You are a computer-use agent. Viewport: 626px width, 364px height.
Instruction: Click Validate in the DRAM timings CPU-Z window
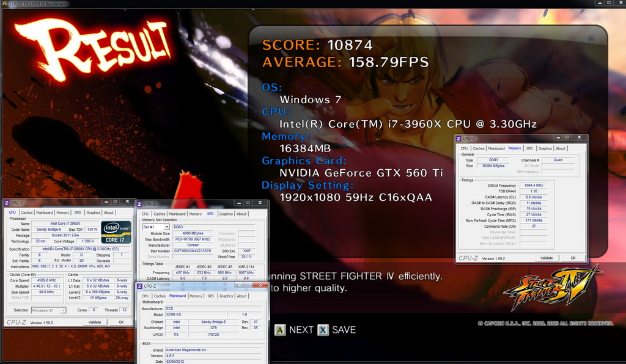point(547,258)
